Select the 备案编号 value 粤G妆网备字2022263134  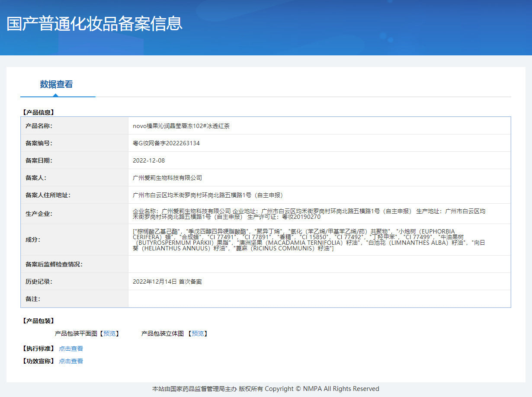coord(166,143)
